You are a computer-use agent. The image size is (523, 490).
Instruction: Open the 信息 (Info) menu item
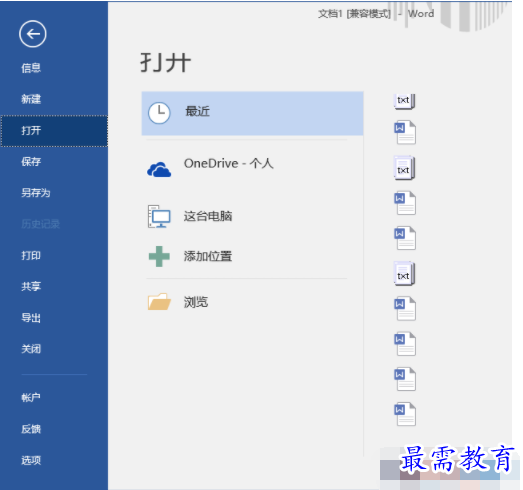31,68
